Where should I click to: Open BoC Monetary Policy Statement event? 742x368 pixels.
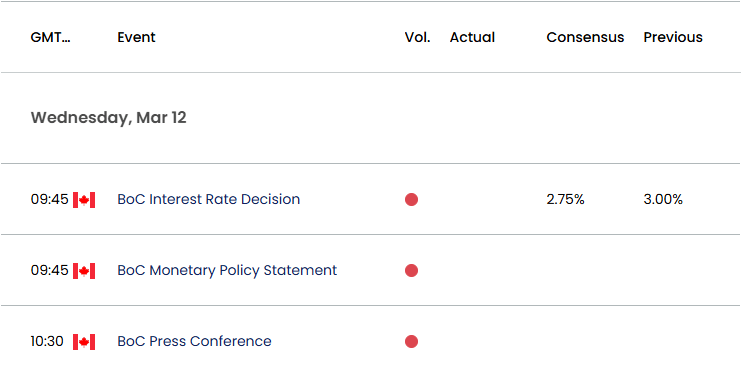coord(227,270)
